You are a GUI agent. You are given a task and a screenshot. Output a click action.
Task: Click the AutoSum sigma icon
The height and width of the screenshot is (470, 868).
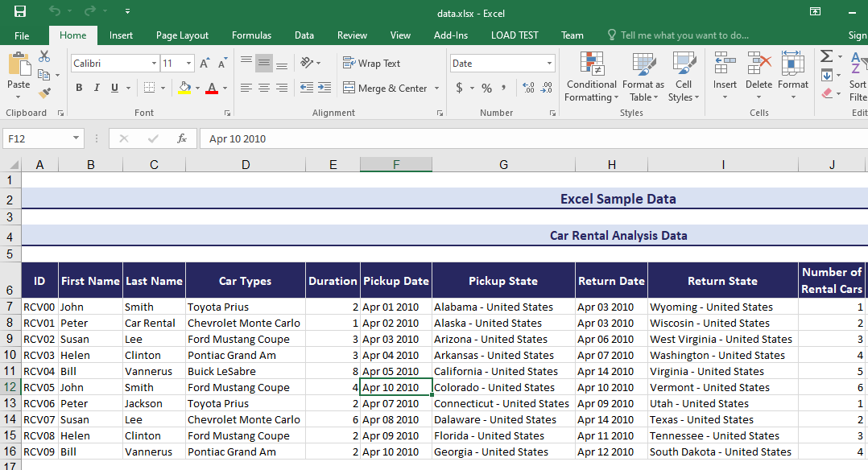click(x=826, y=56)
